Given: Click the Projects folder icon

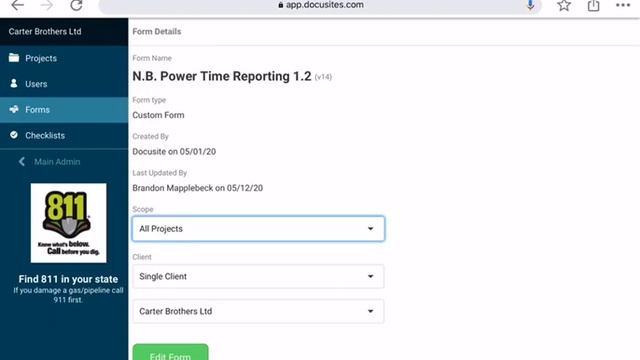Looking at the screenshot, I should [x=14, y=58].
